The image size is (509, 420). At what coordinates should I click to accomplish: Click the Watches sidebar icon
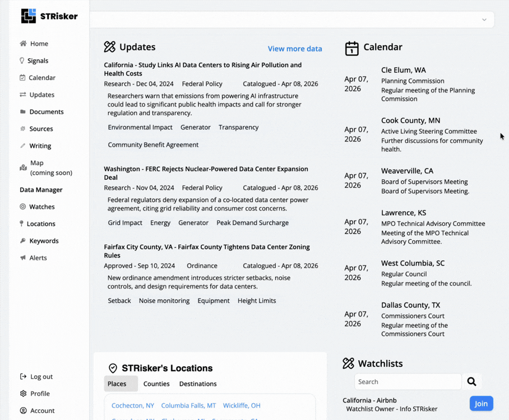pos(23,207)
